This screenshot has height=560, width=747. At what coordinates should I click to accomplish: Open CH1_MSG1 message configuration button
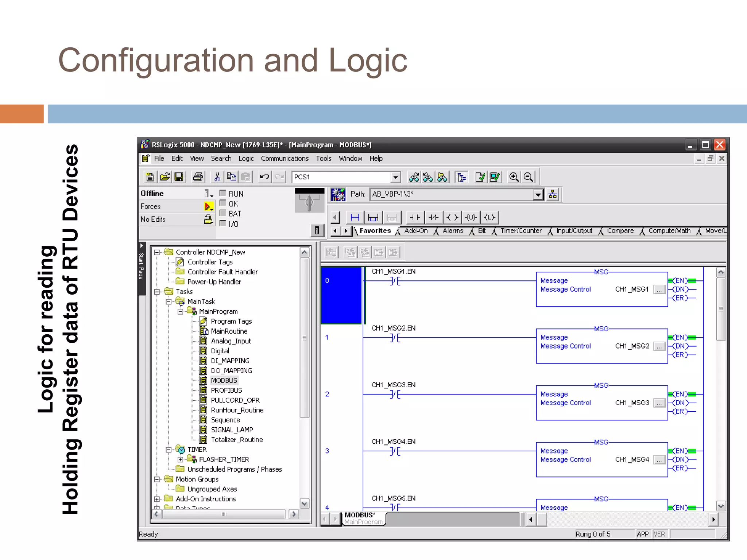[x=659, y=289]
